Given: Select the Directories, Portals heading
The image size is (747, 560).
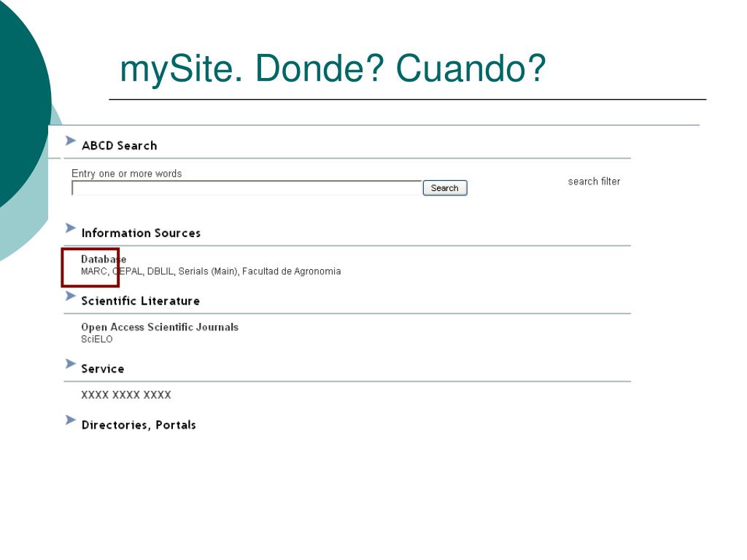Looking at the screenshot, I should [139, 425].
